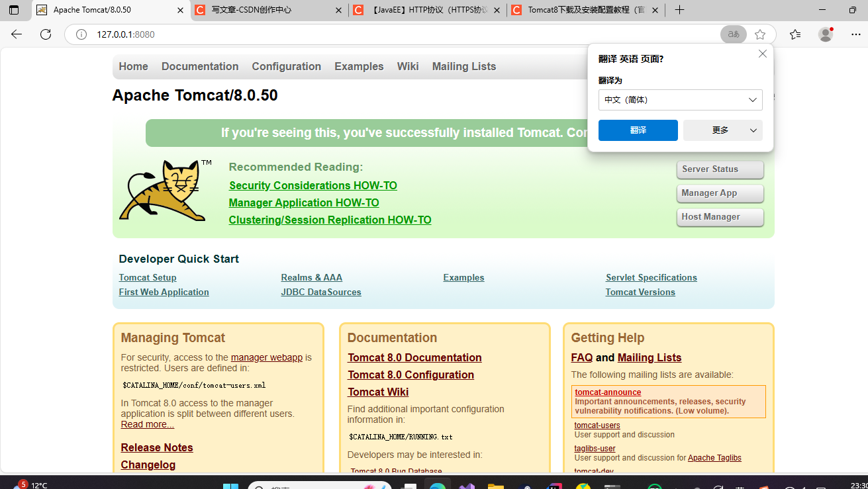Open the Examples navigation item in top bar
The height and width of the screenshot is (489, 868).
click(359, 66)
